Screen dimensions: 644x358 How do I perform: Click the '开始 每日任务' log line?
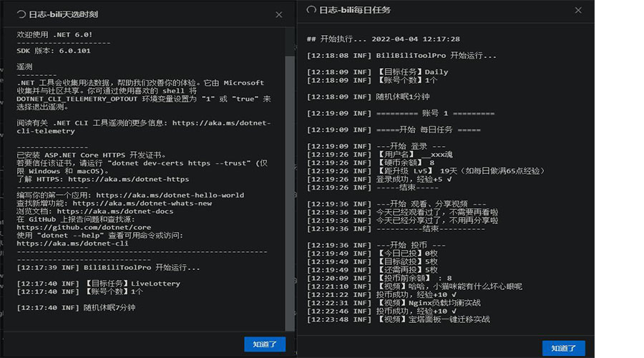[x=394, y=130]
